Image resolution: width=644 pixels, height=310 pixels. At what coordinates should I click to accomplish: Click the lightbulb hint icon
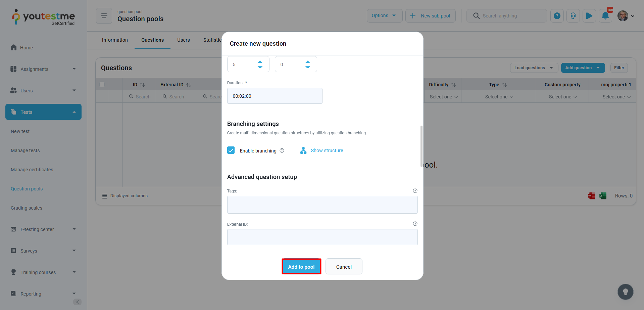625,292
